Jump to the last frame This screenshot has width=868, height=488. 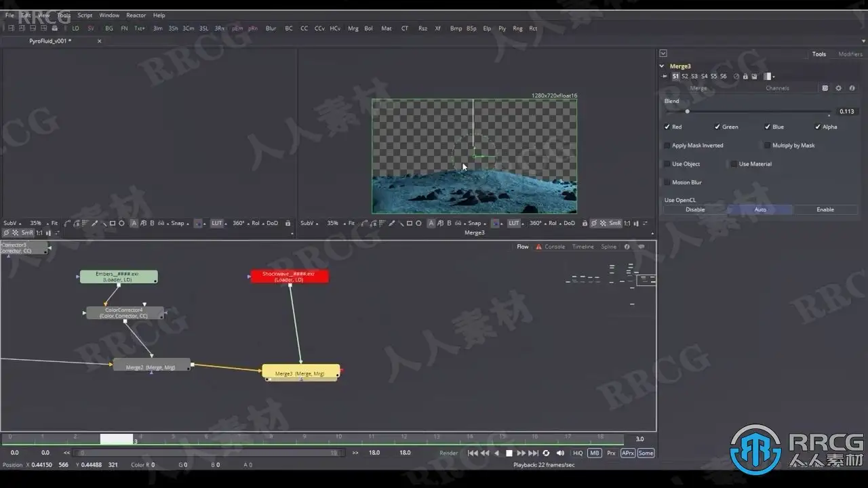coord(534,453)
